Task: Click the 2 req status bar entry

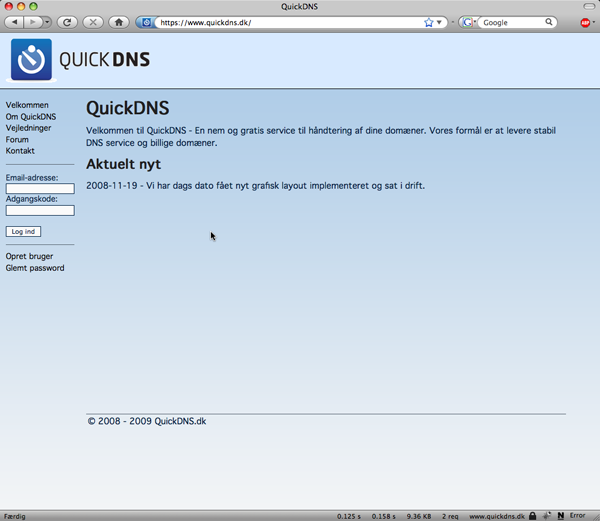Action: (450, 516)
